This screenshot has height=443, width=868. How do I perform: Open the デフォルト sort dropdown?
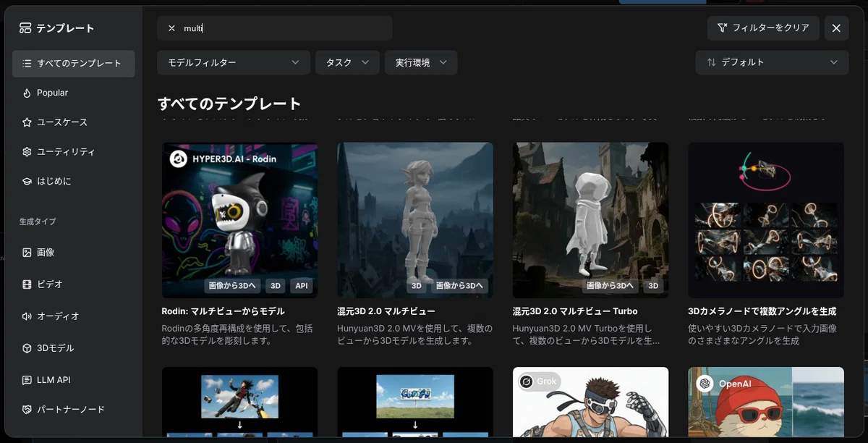pyautogui.click(x=772, y=62)
